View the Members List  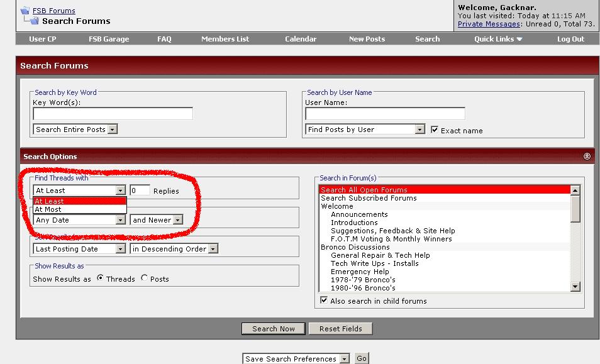click(x=225, y=39)
